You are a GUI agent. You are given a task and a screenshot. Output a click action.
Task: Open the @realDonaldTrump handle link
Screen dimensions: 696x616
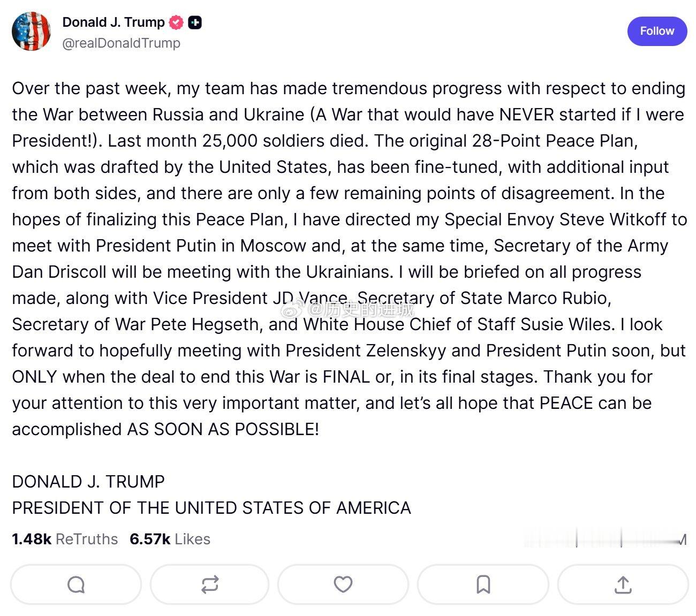pos(122,43)
